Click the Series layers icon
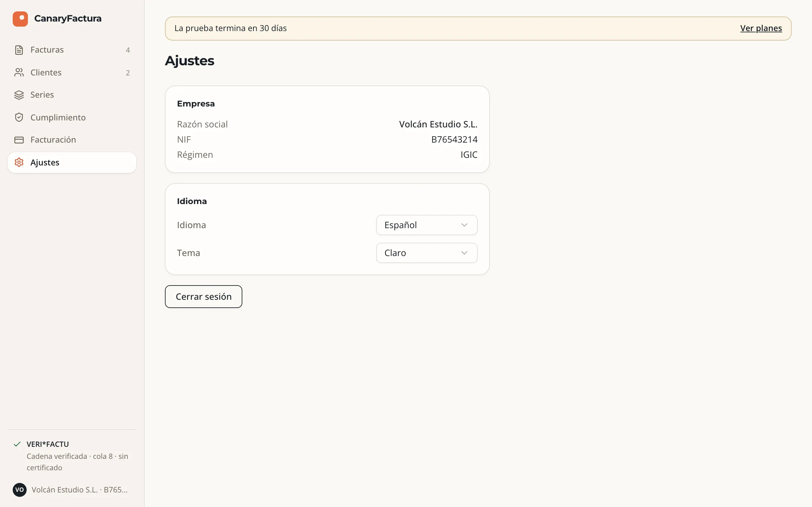The width and height of the screenshot is (812, 507). 19,95
